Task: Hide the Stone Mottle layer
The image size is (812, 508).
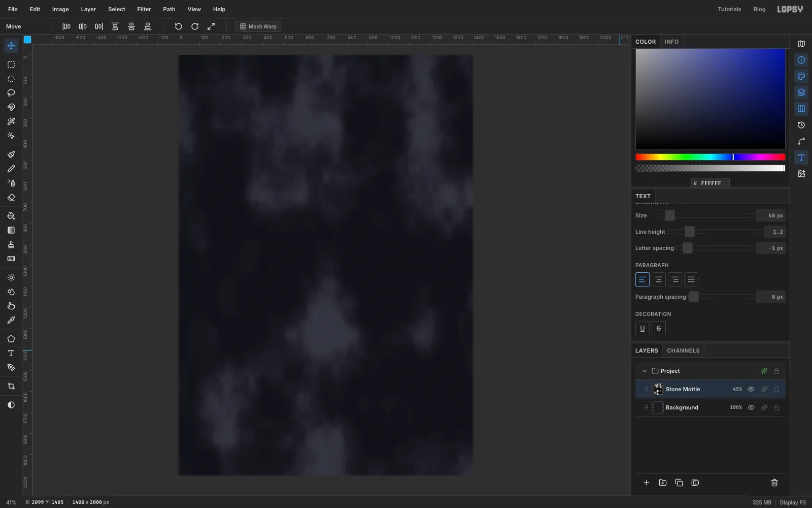Action: click(751, 389)
